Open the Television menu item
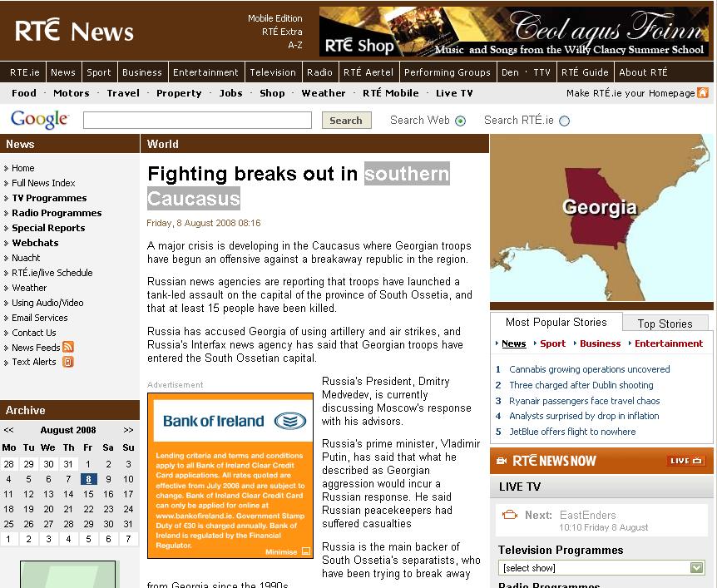The width and height of the screenshot is (717, 588). [273, 72]
